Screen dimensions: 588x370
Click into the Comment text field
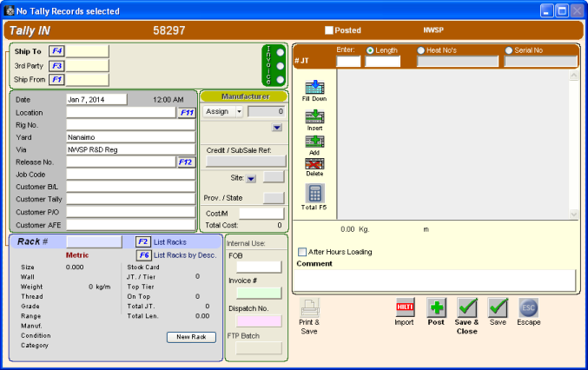point(435,280)
